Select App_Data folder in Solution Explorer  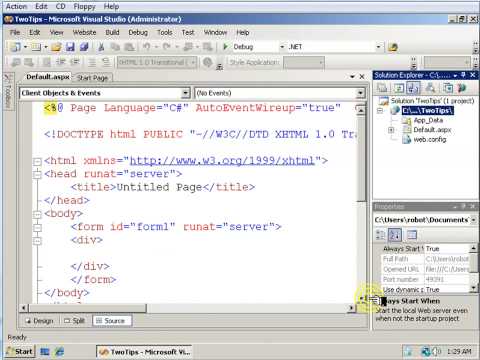[428, 120]
